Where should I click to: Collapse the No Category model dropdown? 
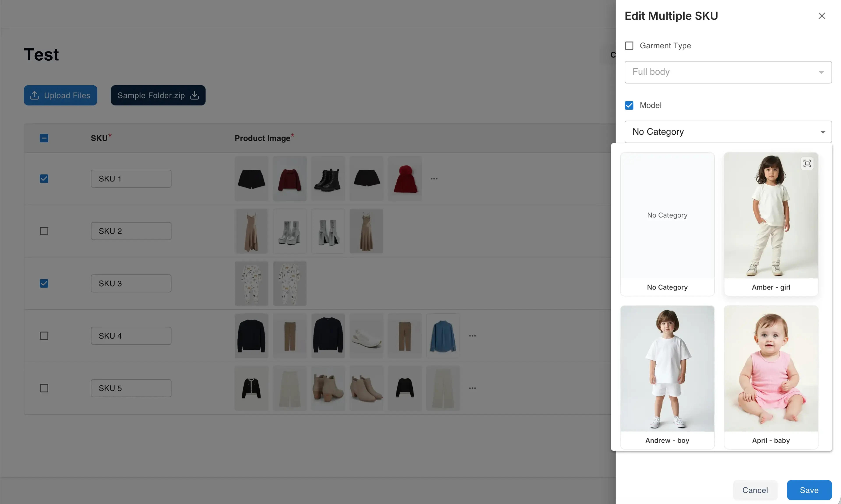click(728, 132)
